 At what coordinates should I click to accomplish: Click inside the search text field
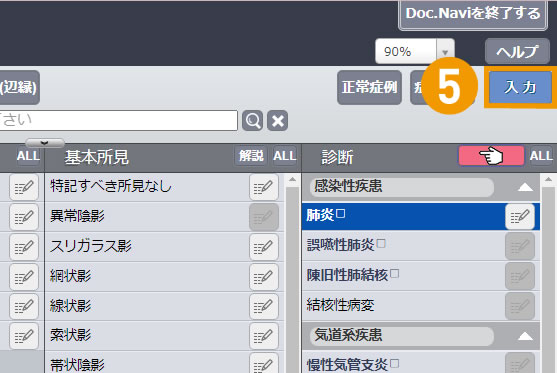118,121
